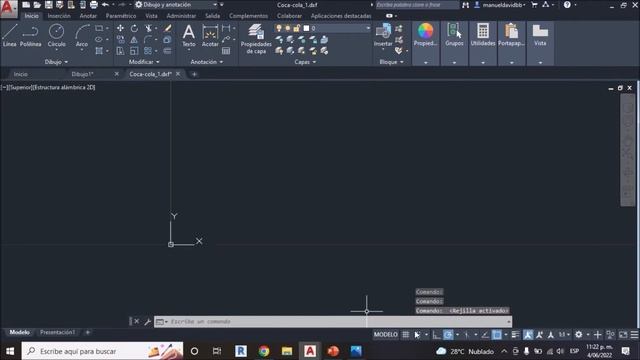Viewport: 640px width, 360px height.
Task: Select the Stretch tool in Modificar panel
Action: (120, 51)
